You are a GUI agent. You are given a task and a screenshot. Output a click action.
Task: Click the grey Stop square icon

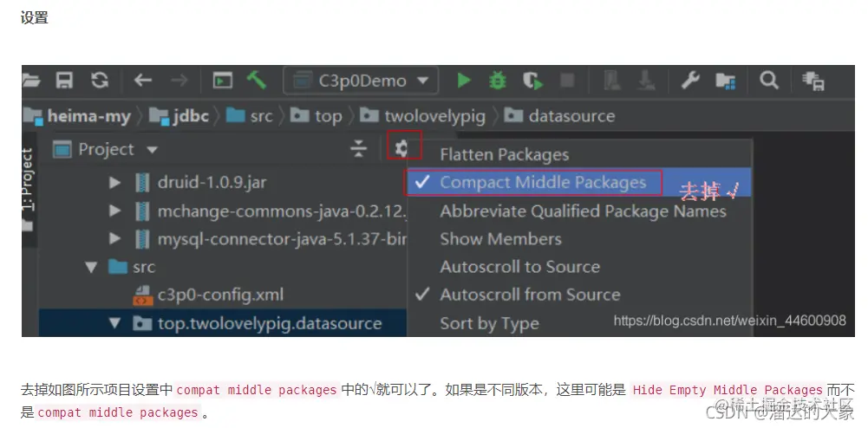[567, 81]
